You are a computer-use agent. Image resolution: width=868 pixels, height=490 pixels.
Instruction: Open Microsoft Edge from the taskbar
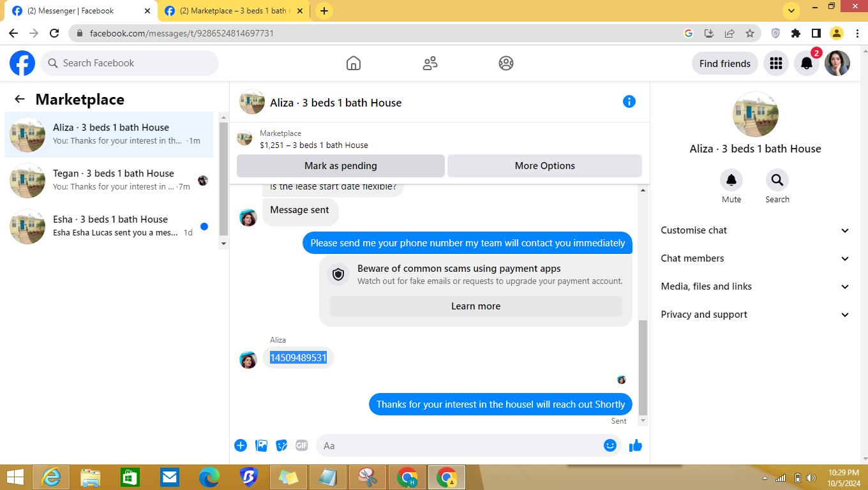click(209, 477)
